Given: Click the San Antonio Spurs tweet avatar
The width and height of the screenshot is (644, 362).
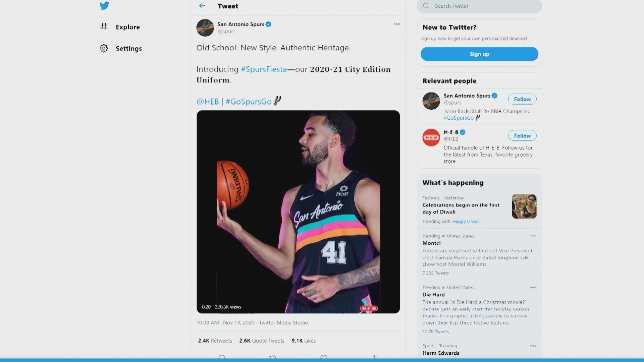Looking at the screenshot, I should click(205, 27).
